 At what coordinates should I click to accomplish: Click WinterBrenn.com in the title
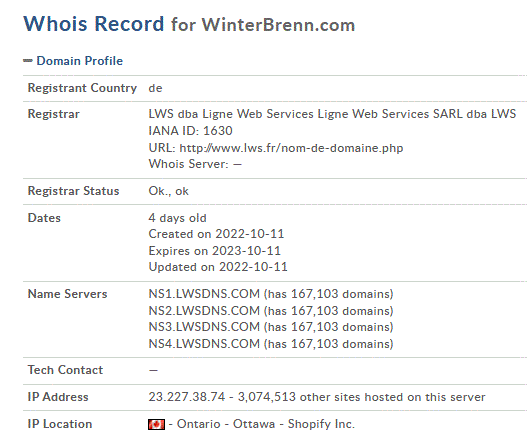click(x=278, y=25)
